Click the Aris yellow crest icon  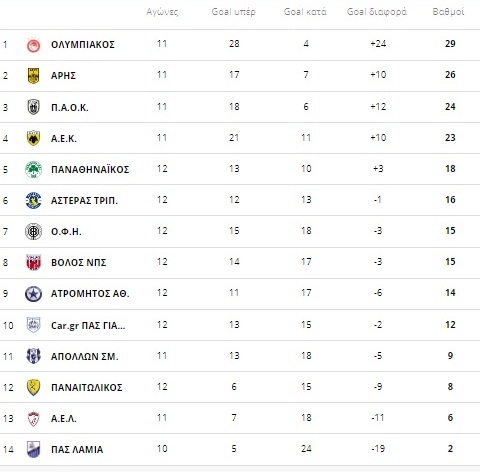(33, 76)
